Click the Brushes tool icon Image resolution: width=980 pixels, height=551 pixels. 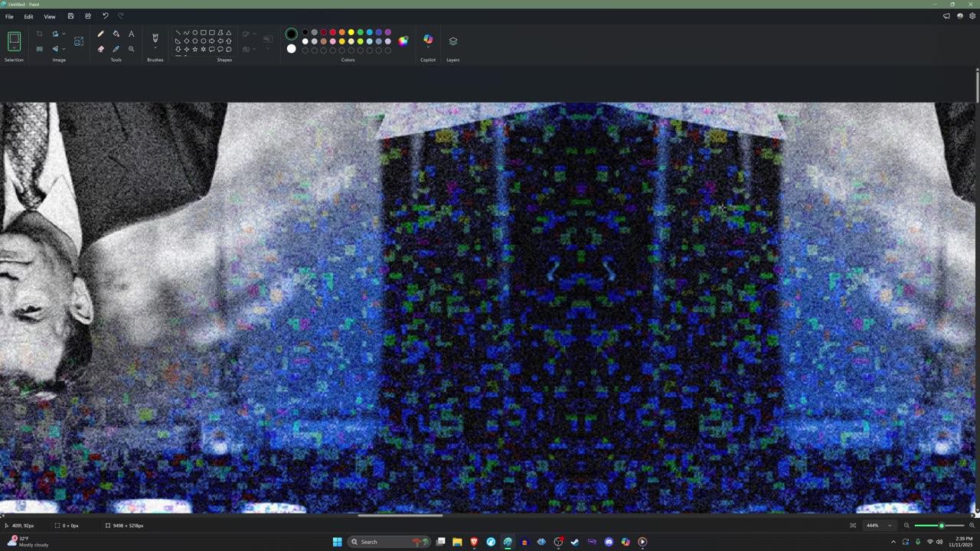pyautogui.click(x=155, y=37)
